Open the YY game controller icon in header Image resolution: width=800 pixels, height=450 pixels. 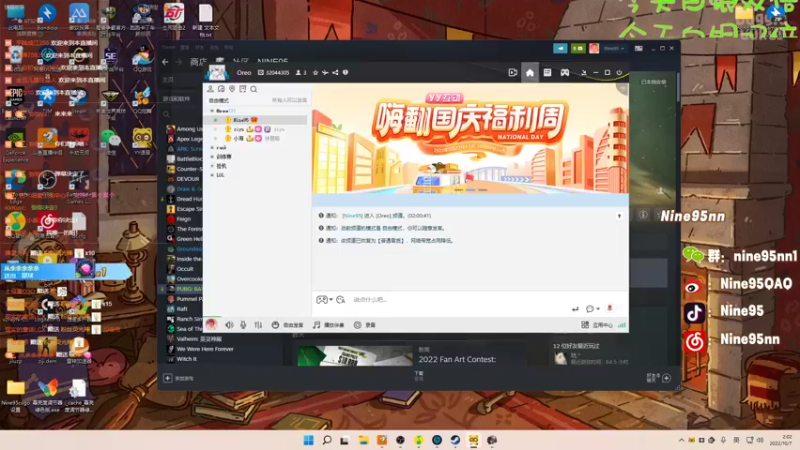[564, 73]
